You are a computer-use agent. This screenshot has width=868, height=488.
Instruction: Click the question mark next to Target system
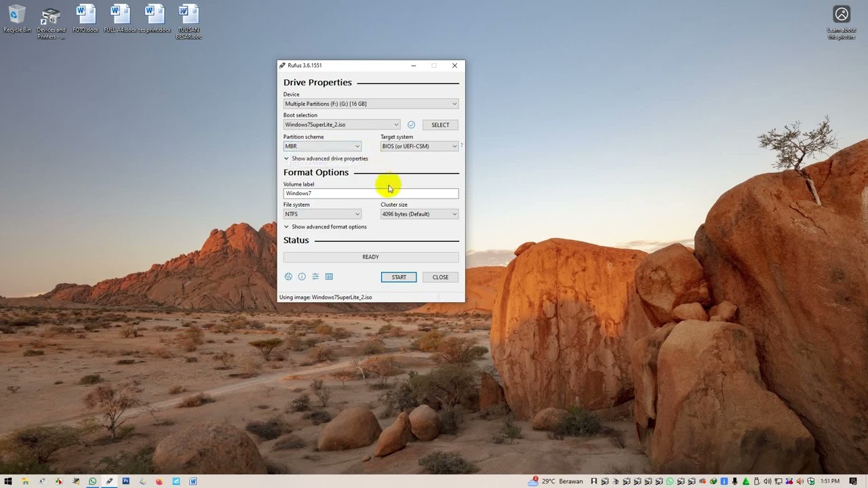point(462,145)
